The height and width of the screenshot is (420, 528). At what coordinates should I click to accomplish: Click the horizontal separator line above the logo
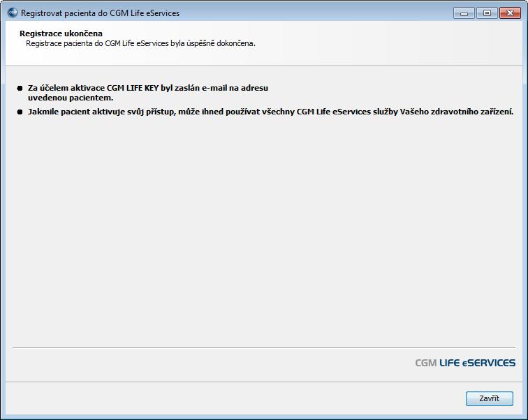(264, 347)
